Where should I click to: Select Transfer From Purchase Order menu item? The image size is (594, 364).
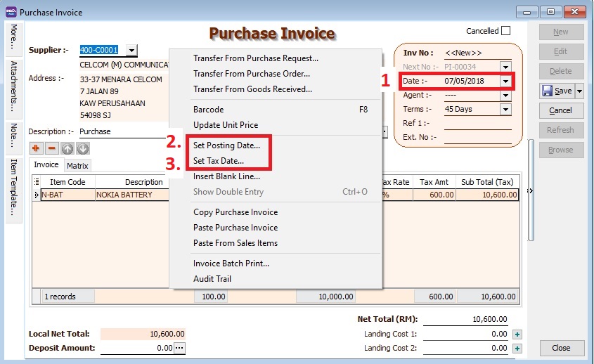tap(251, 74)
